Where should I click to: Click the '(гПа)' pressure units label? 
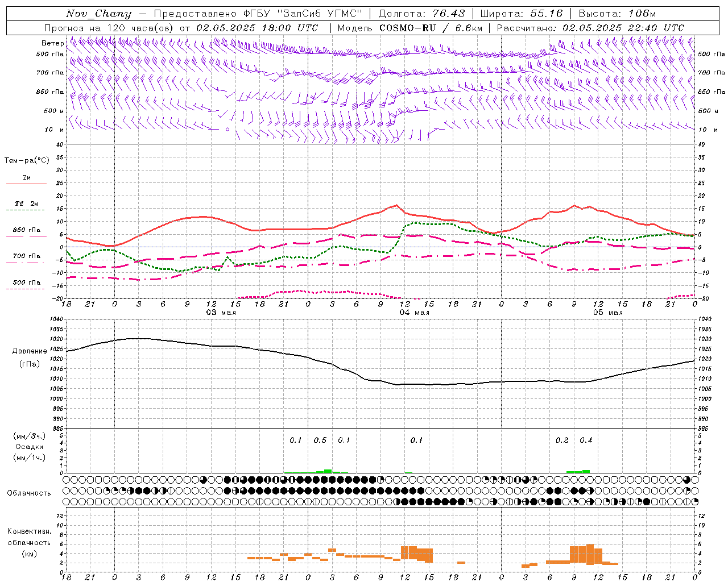coord(29,364)
